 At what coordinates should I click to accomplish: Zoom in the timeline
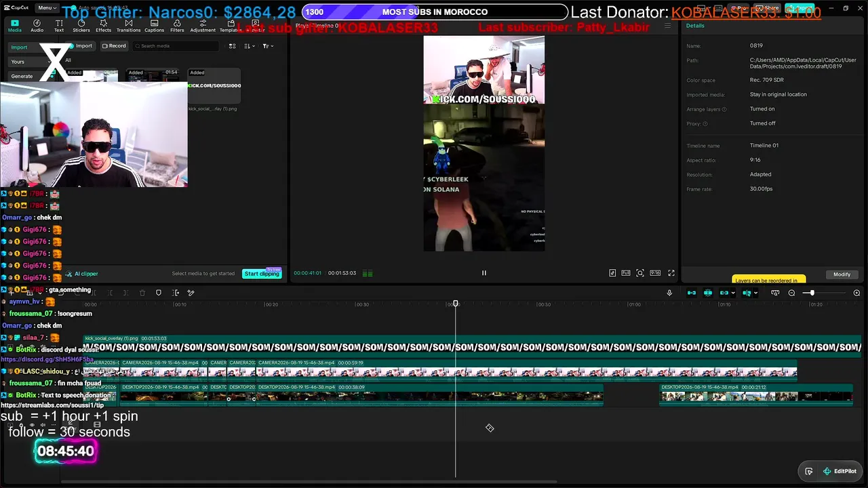[x=856, y=293]
